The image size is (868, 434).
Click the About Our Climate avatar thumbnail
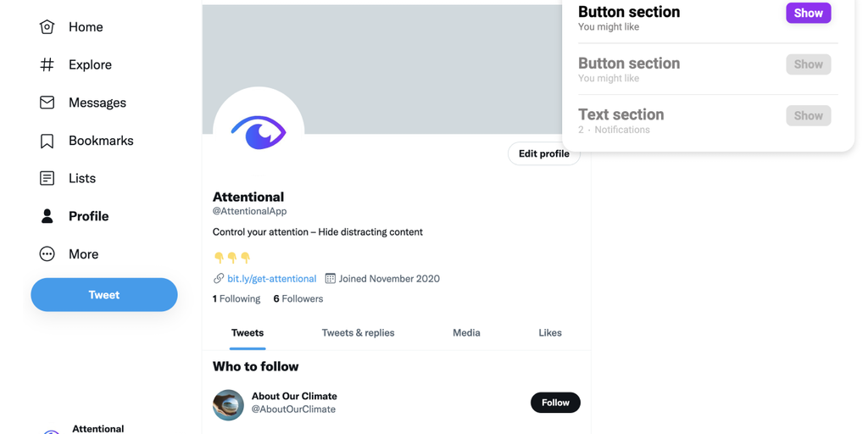click(228, 404)
